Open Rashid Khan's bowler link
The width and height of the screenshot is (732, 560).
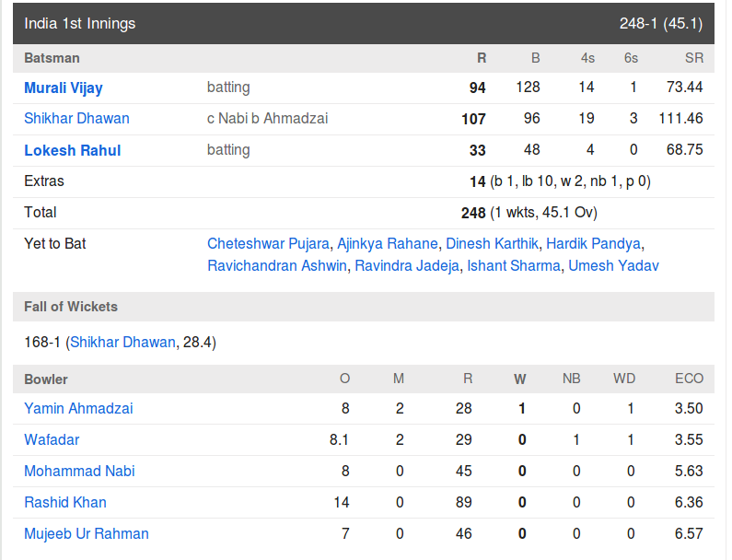(65, 502)
